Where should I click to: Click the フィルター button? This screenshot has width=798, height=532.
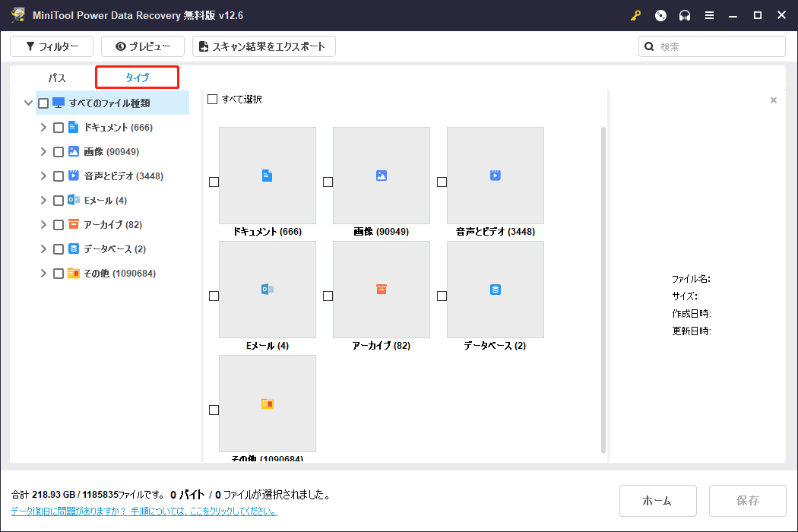pos(52,46)
